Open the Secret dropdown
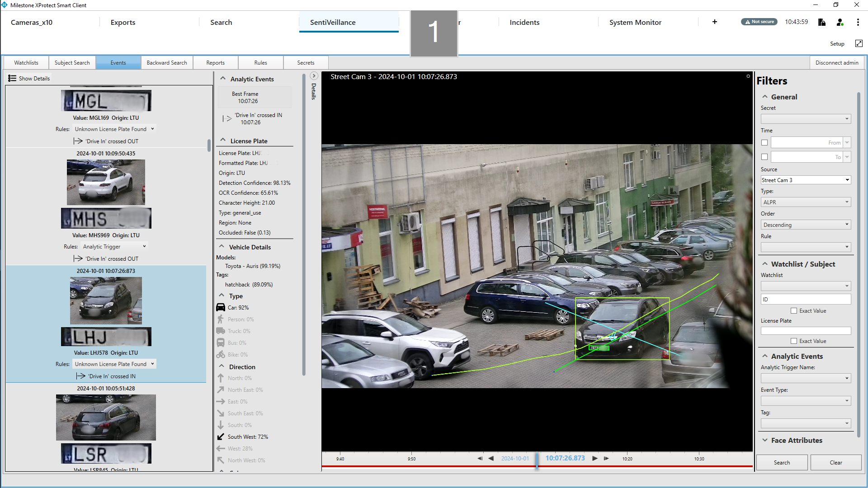 coord(806,119)
